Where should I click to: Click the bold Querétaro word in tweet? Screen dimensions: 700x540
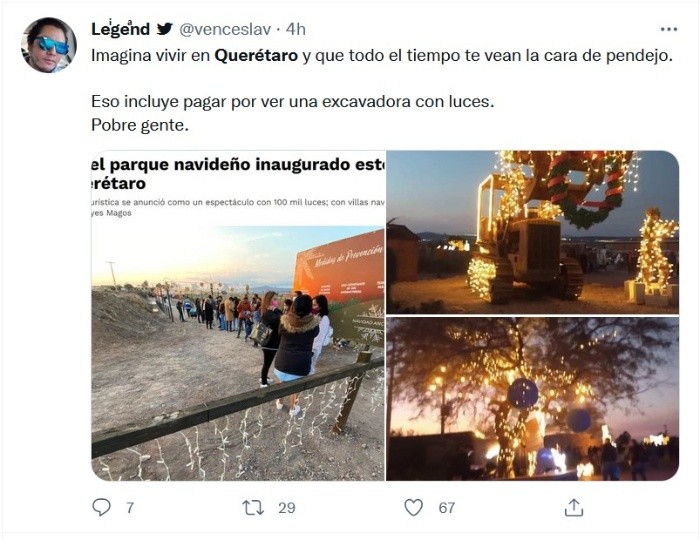[256, 56]
